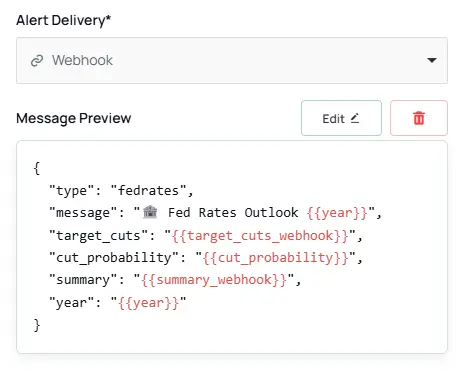Click the Webhook text in dropdown
This screenshot has height=373, width=464.
coord(82,60)
